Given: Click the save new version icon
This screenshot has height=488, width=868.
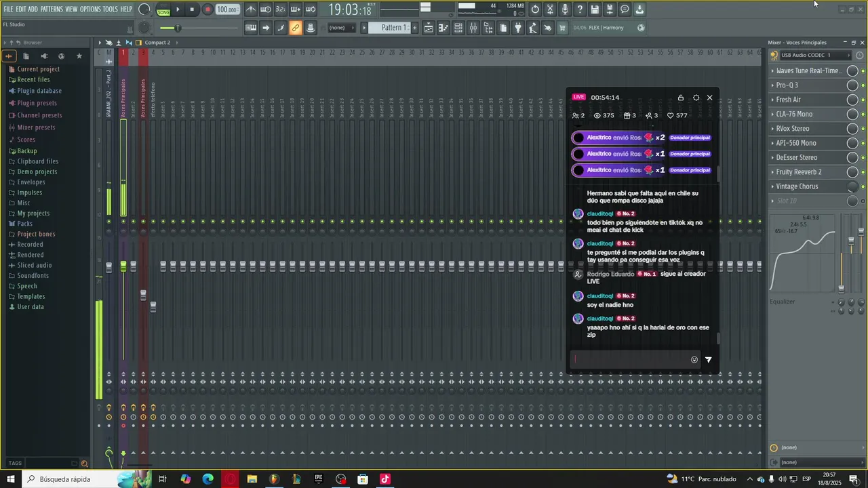Looking at the screenshot, I should [610, 9].
